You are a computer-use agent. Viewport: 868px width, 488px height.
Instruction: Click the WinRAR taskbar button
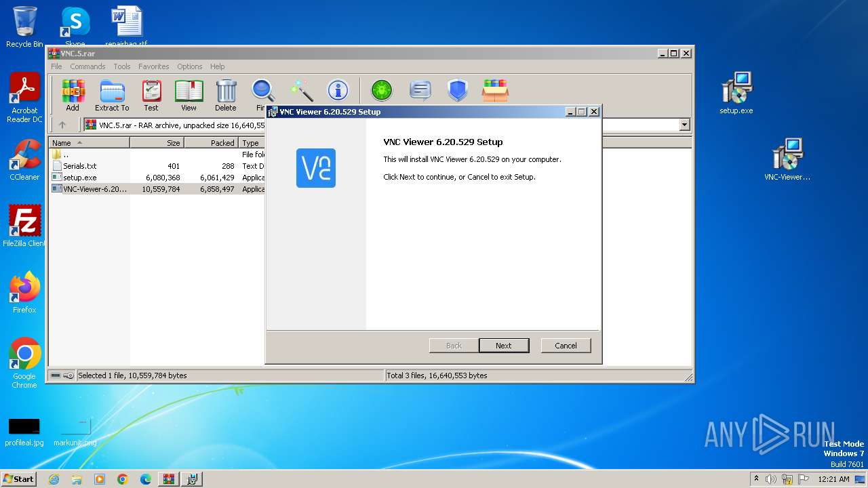tap(169, 479)
